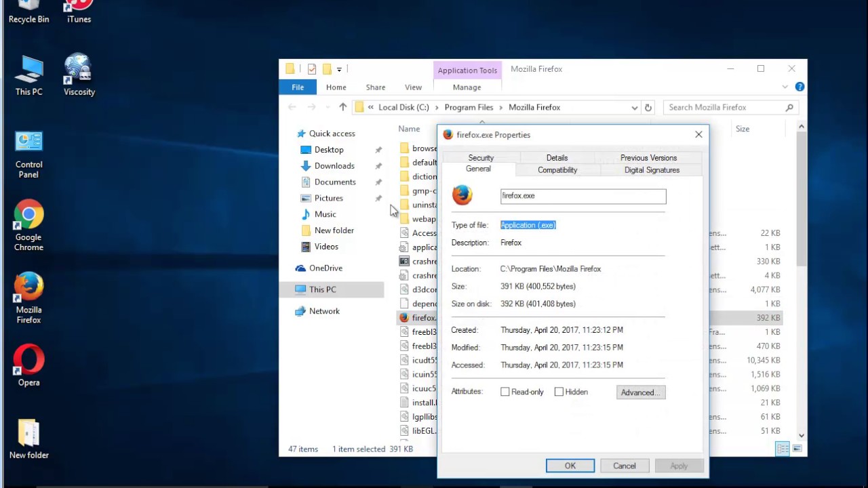Click the Firefox icon in Properties dialog

pyautogui.click(x=462, y=195)
